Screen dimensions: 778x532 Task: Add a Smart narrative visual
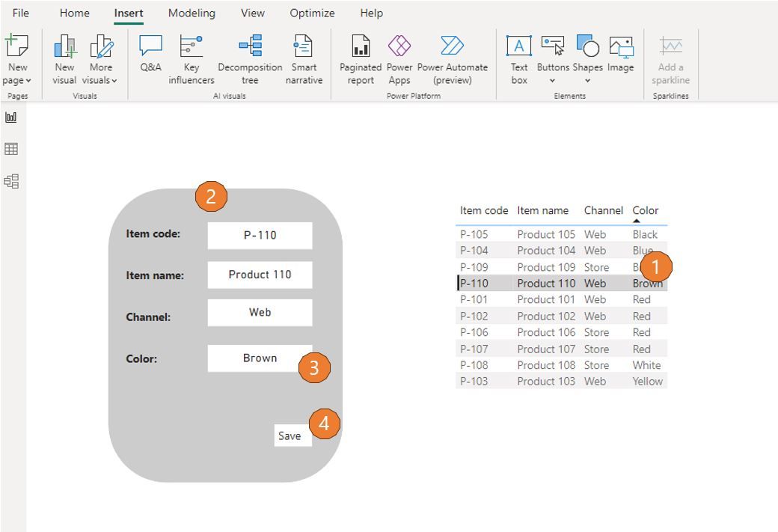[x=304, y=60]
